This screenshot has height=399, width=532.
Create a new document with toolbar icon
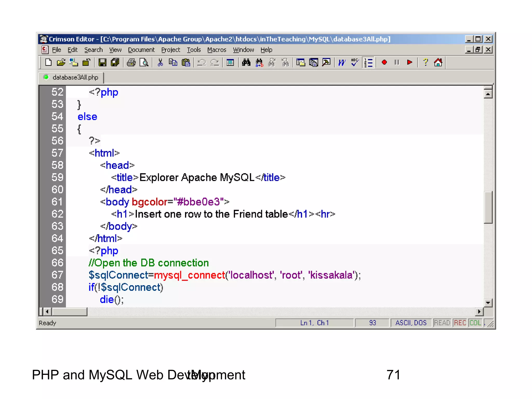click(x=48, y=63)
